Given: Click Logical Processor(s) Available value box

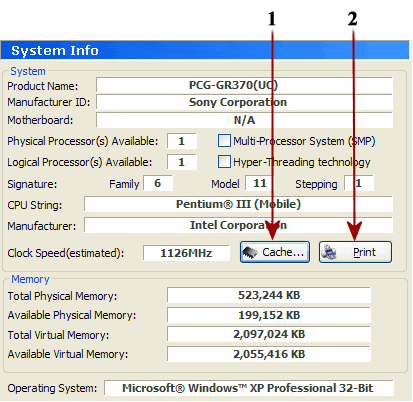Looking at the screenshot, I should [x=182, y=162].
